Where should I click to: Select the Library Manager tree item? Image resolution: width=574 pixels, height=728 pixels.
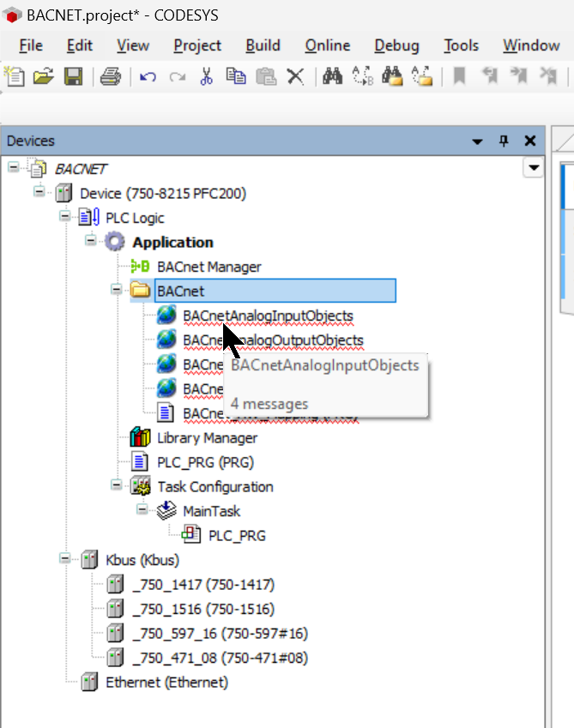click(x=207, y=438)
